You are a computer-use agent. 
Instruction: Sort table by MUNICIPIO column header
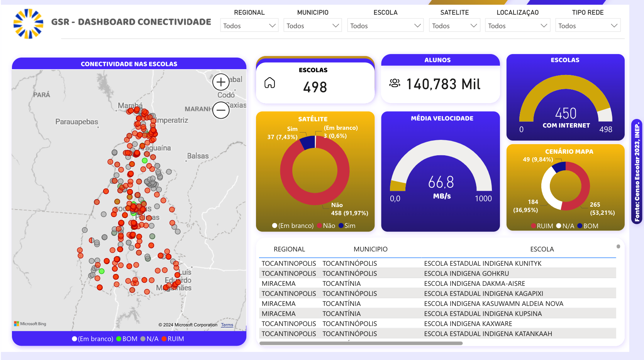[370, 249]
